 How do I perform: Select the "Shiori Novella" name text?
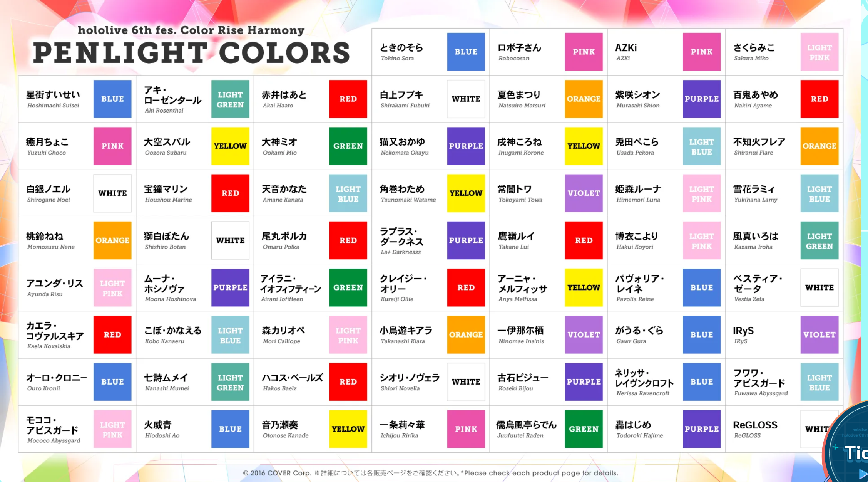[x=400, y=388]
